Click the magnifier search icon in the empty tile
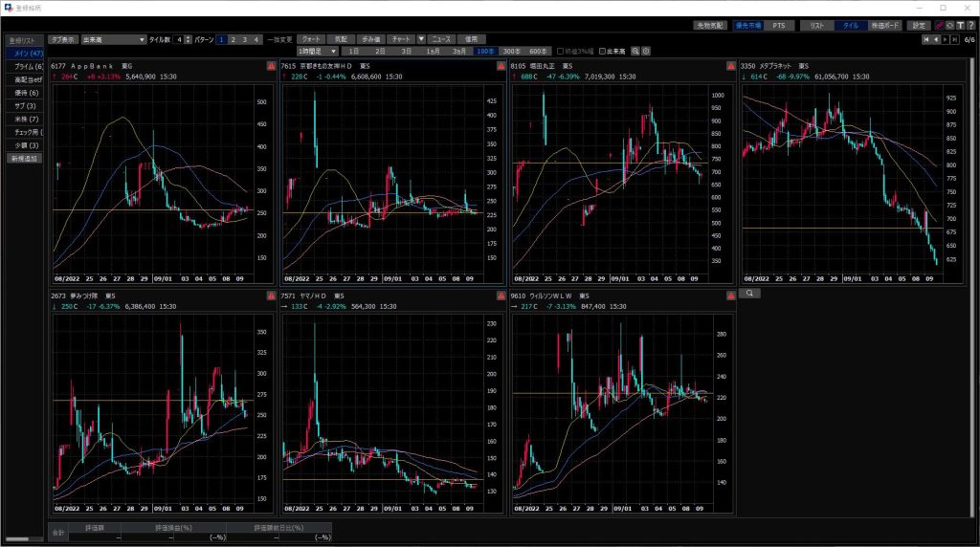The width and height of the screenshot is (980, 547). coord(750,294)
